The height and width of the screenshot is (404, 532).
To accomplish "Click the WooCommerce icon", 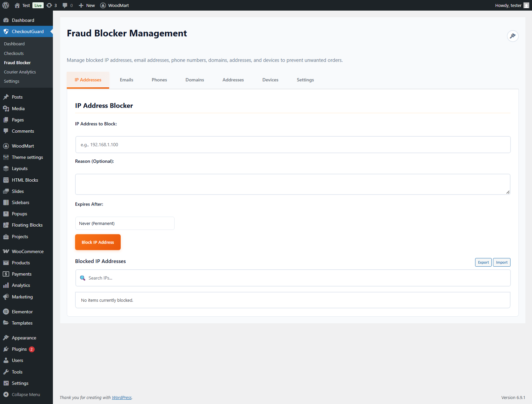I will tap(6, 251).
